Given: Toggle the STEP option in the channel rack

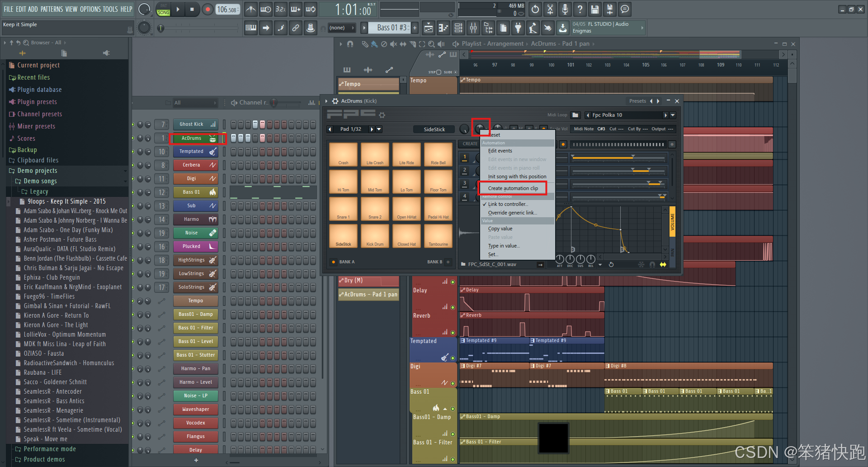Looking at the screenshot, I should 439,72.
